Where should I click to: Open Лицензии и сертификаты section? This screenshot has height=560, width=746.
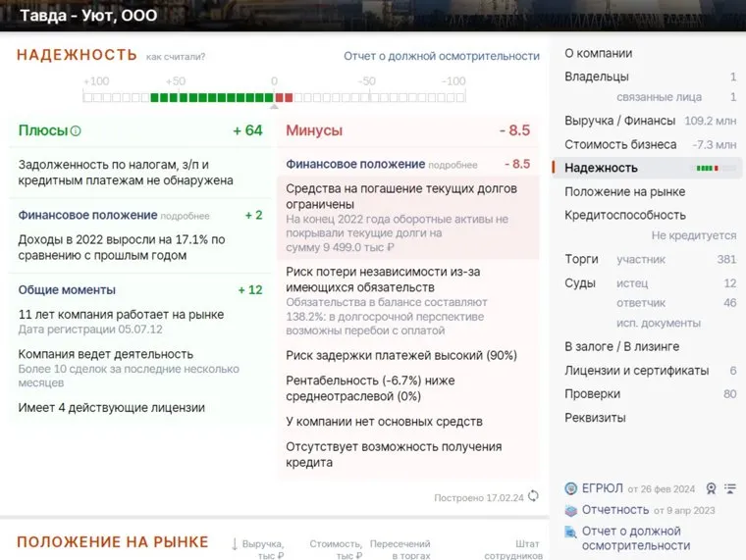636,371
